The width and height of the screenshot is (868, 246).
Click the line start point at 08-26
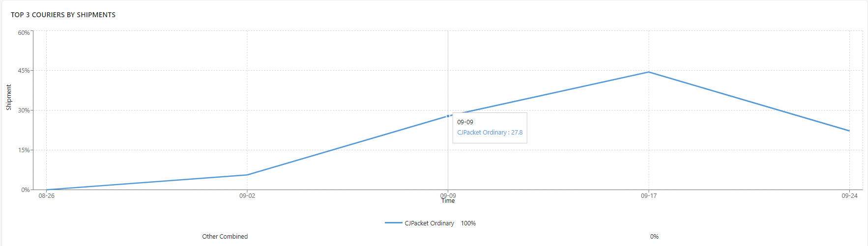pos(47,190)
